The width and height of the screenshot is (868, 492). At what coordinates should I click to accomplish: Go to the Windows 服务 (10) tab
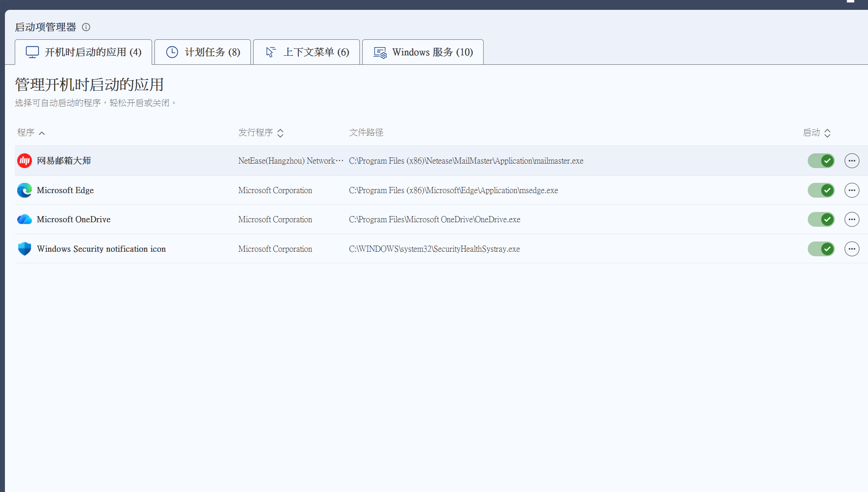423,52
